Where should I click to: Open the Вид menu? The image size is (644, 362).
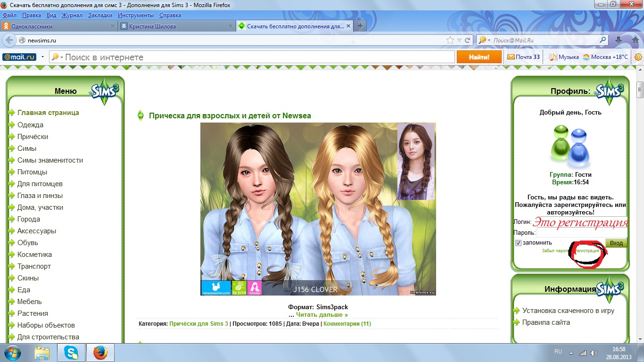point(51,15)
